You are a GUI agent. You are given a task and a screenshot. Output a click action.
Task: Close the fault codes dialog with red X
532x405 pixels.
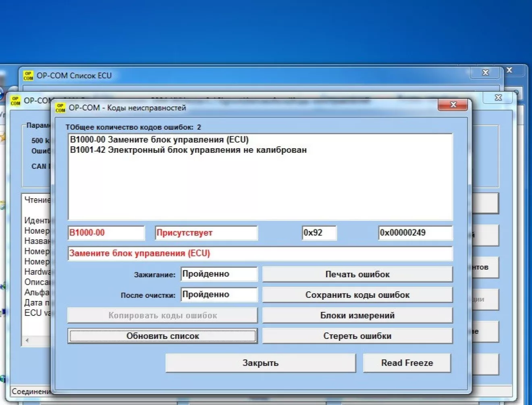click(x=453, y=105)
